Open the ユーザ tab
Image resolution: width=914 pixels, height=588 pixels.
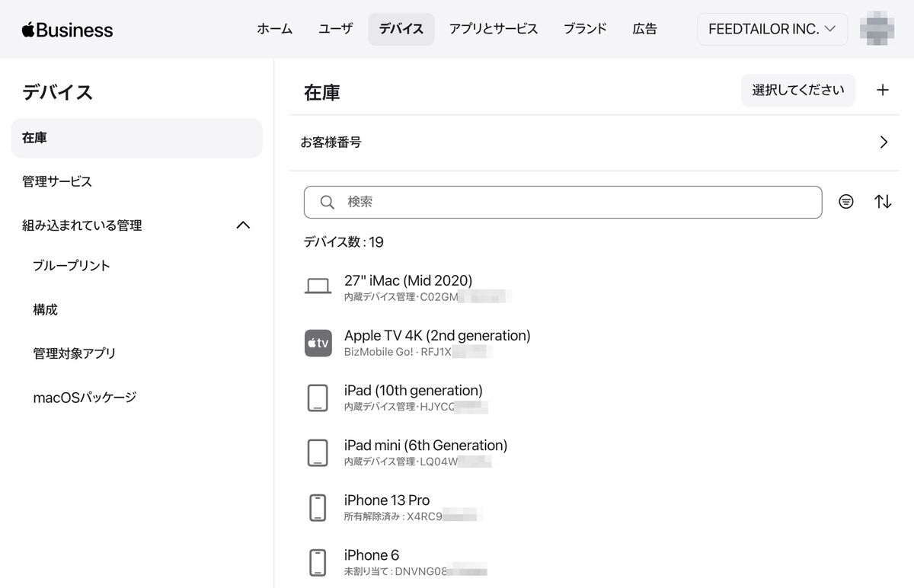[336, 29]
